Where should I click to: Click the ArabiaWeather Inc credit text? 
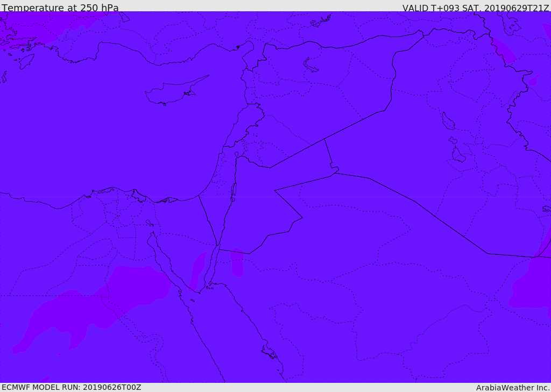pos(512,388)
